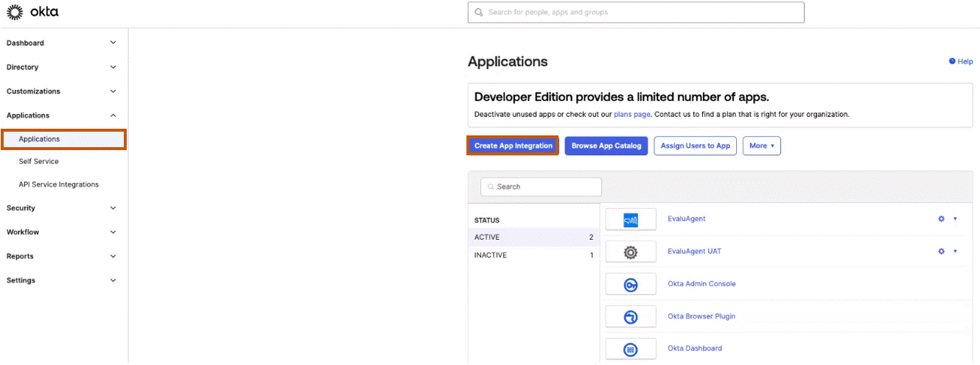Click the Security label in sidebar

pos(21,208)
